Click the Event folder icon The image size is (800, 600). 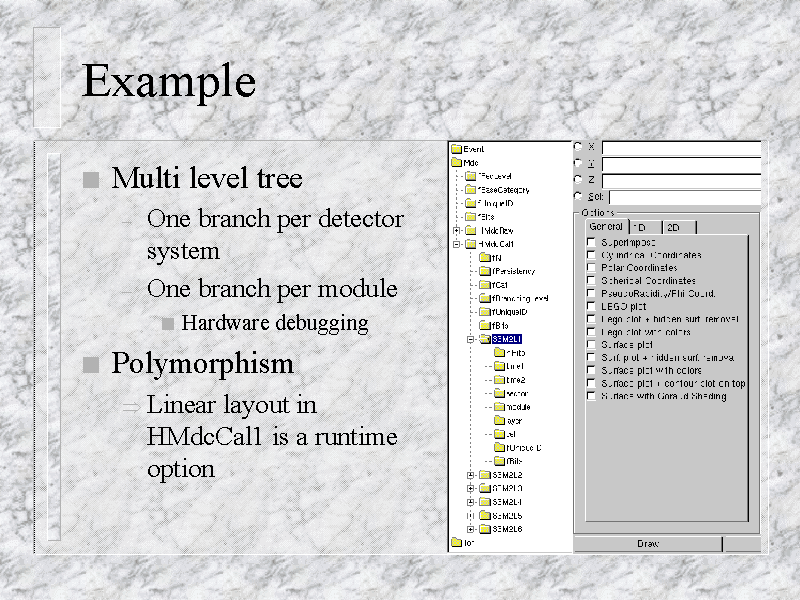(456, 149)
